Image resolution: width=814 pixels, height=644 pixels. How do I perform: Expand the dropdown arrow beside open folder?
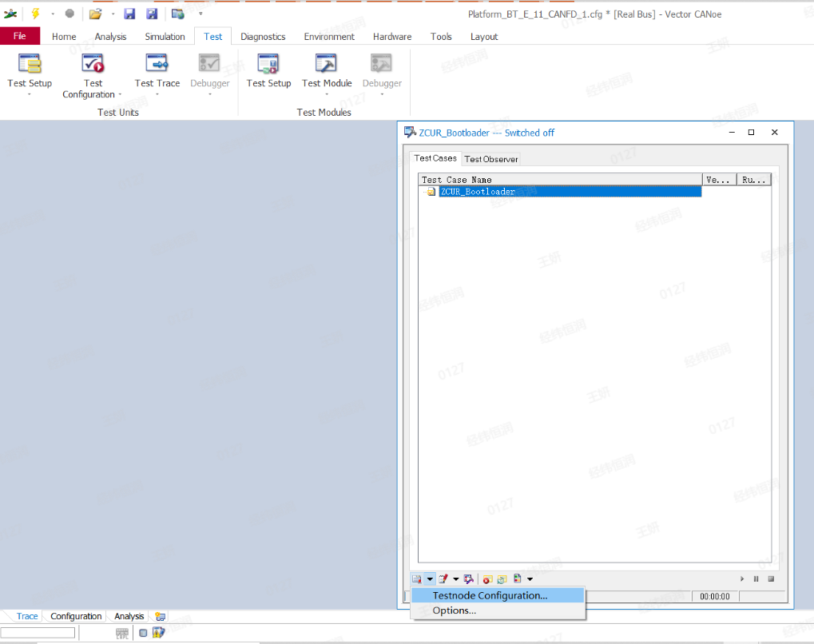tap(113, 14)
